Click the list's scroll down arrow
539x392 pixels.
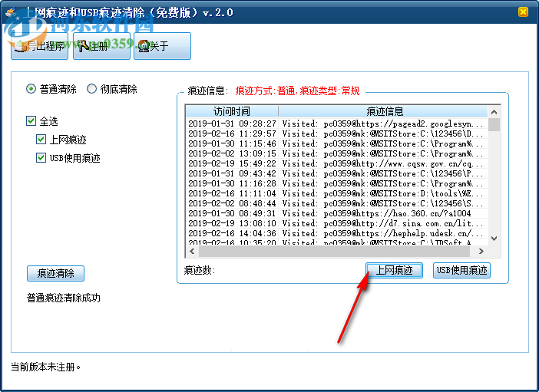tap(494, 239)
